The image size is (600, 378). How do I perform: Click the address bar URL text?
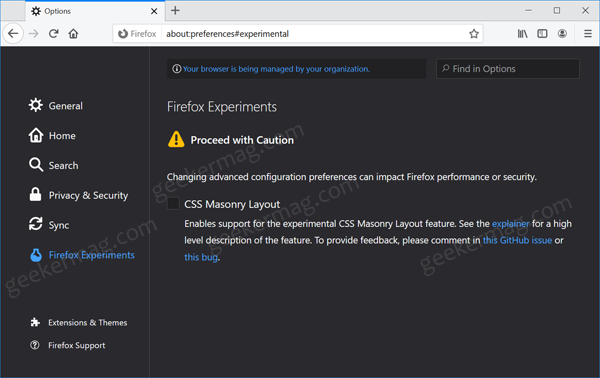click(x=227, y=34)
